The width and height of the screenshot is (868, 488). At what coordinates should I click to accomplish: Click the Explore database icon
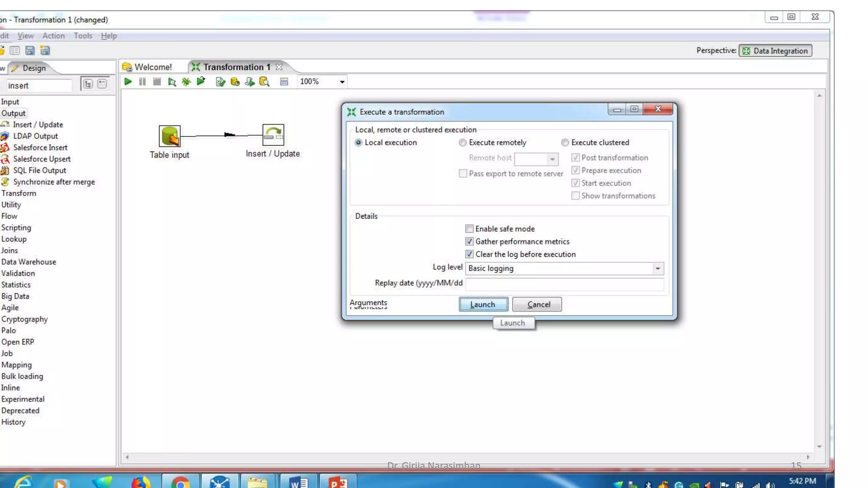point(264,82)
